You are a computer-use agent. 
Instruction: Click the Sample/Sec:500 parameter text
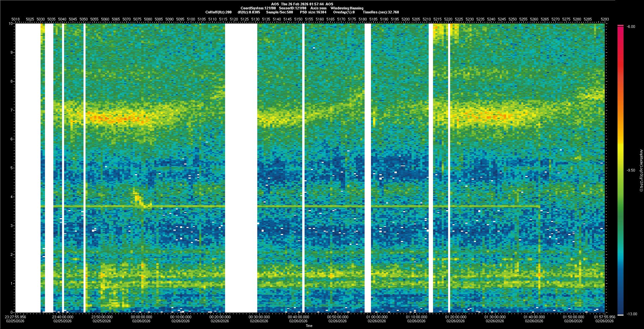[x=279, y=12]
